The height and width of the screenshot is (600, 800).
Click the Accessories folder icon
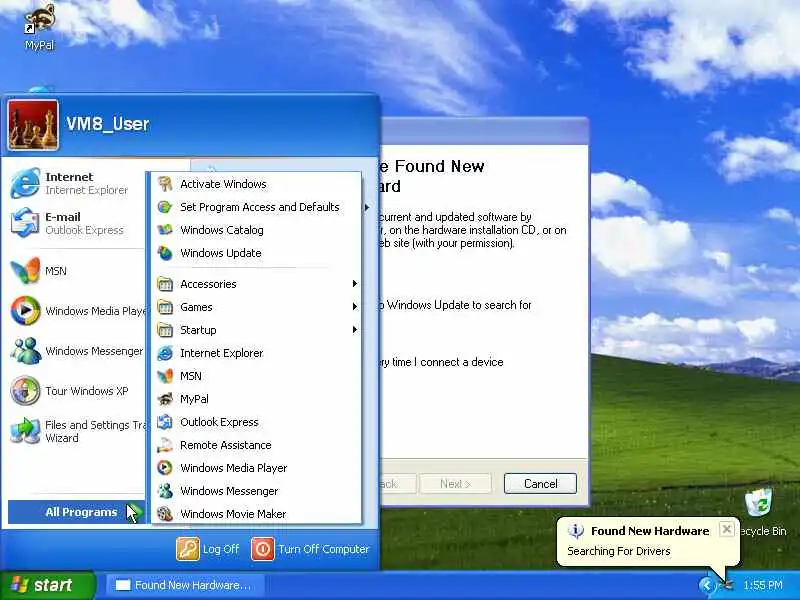[x=165, y=284]
